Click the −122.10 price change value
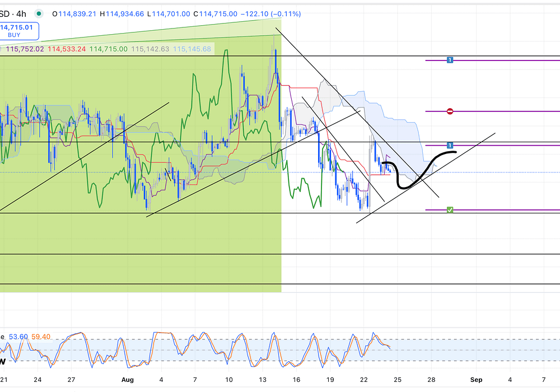The width and height of the screenshot is (560, 392). pyautogui.click(x=254, y=13)
